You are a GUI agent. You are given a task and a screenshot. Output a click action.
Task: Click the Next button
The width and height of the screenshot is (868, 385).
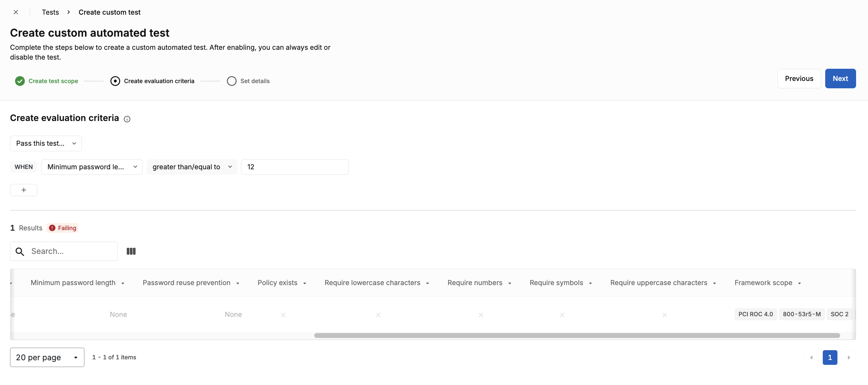coord(840,79)
